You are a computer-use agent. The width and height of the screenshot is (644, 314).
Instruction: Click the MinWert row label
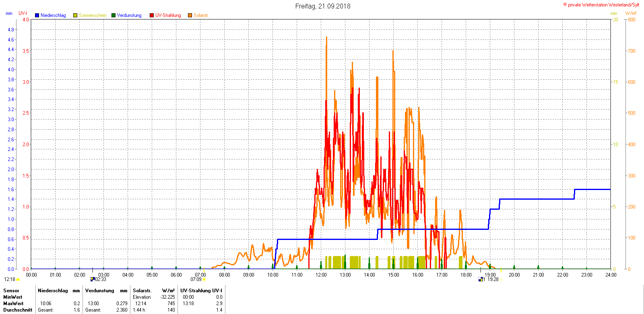13,297
